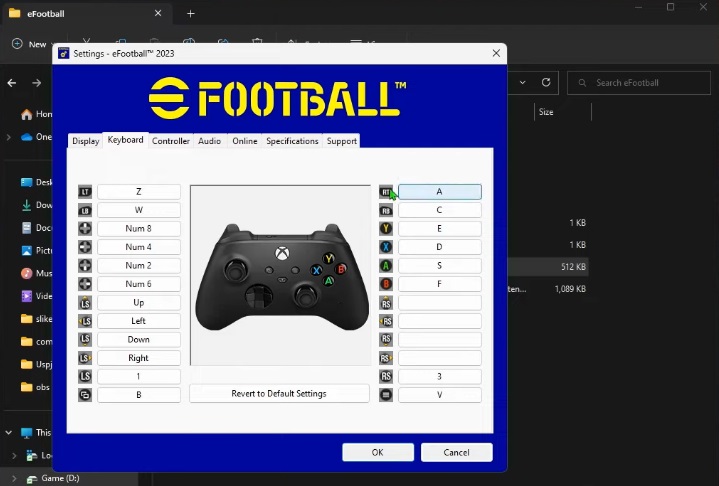The width and height of the screenshot is (719, 486).
Task: Select the Keyboard tab
Action: (x=126, y=140)
